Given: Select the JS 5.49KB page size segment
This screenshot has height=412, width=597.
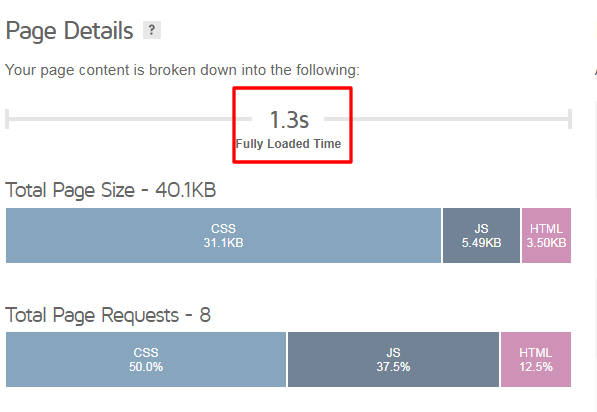Looking at the screenshot, I should coord(481,235).
